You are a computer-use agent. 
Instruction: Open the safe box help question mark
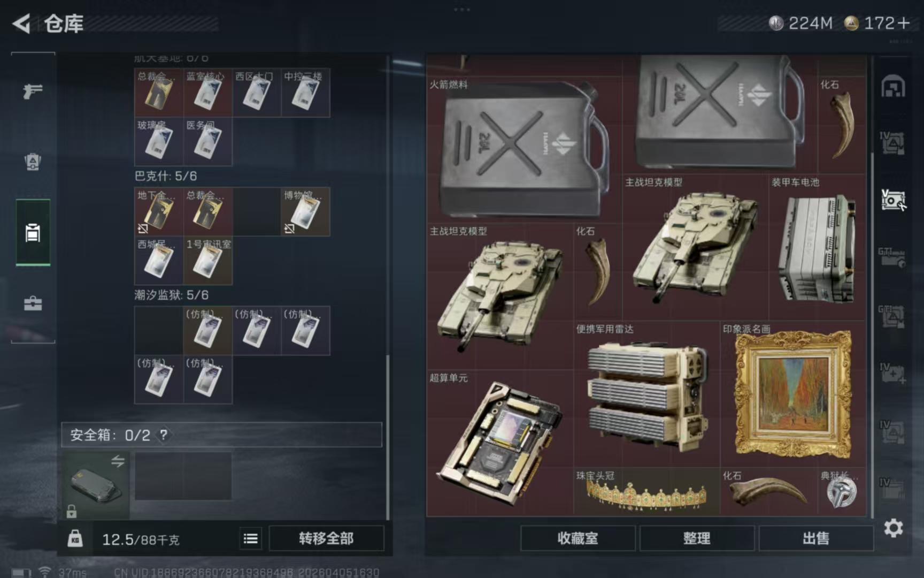pos(164,435)
